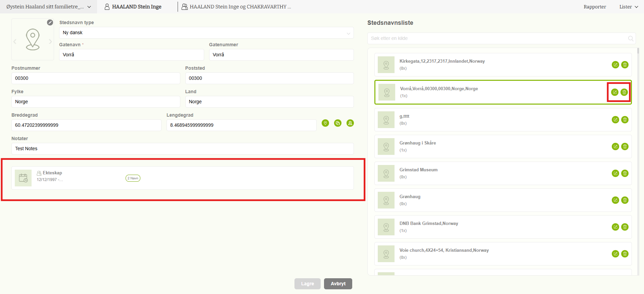
Task: Edit the Kirkegata place entry
Action: point(615,65)
